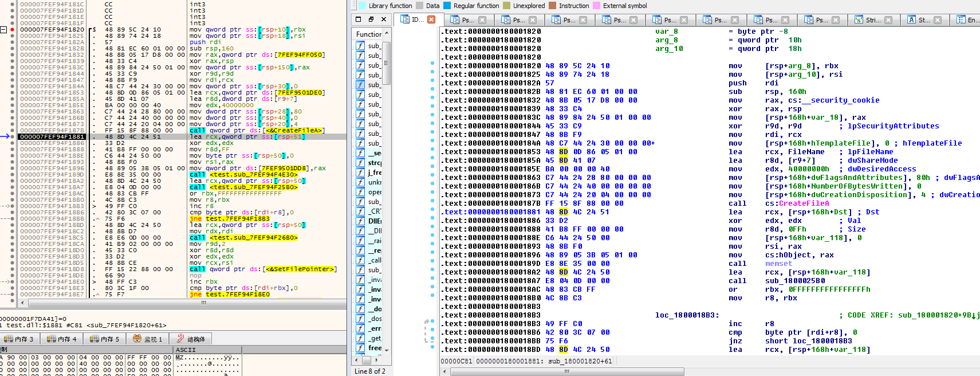Select the strcpy function icon in list
This screenshot has width=980, height=376.
click(x=360, y=163)
